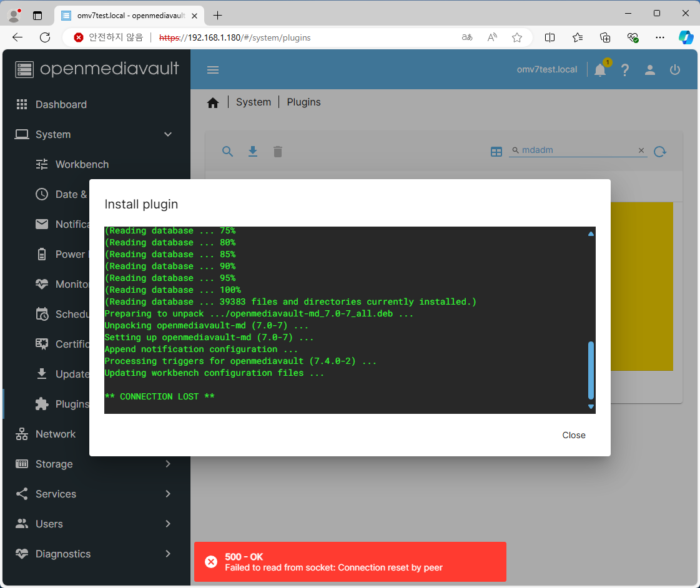Screen dimensions: 700x588
Task: Open browser split screen view
Action: pyautogui.click(x=550, y=37)
